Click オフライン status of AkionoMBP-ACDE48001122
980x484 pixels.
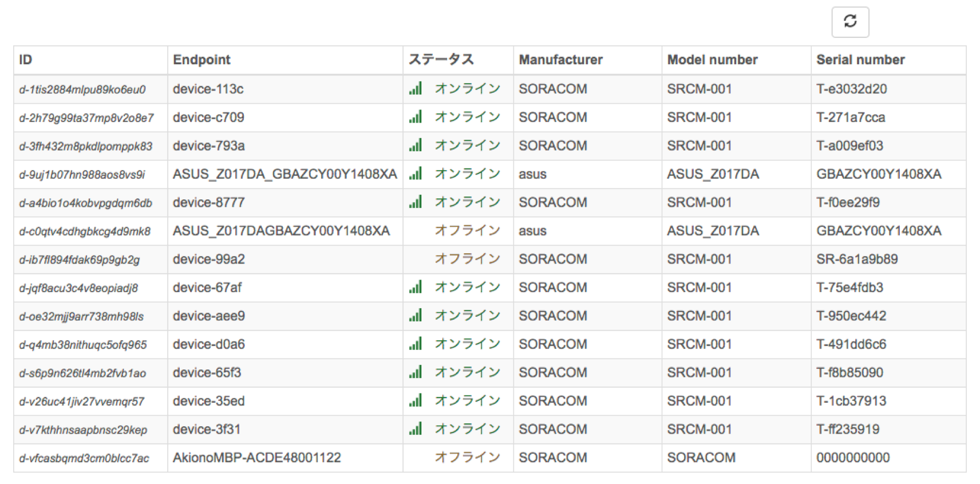(468, 458)
